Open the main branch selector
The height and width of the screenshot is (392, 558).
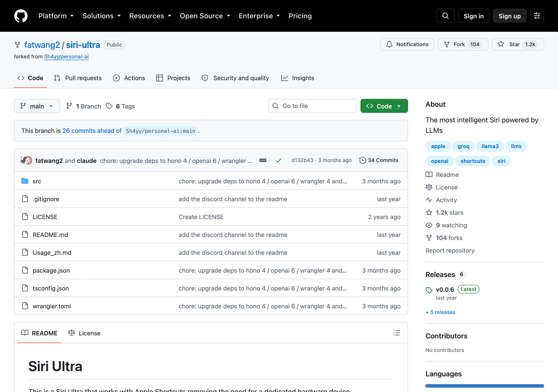click(x=37, y=106)
